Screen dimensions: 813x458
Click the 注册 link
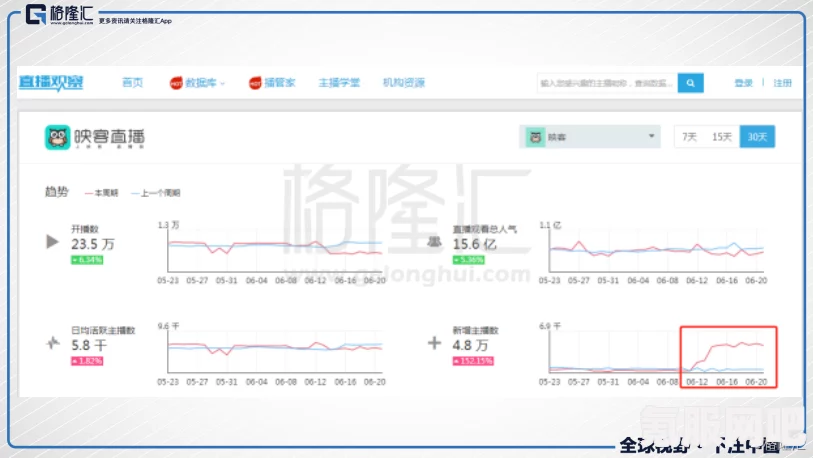(782, 83)
